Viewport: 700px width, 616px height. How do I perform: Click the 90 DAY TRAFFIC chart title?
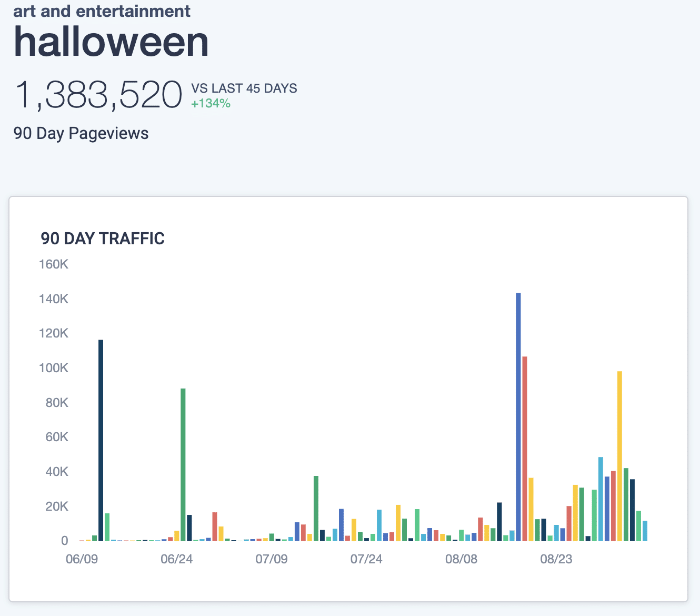click(x=103, y=239)
